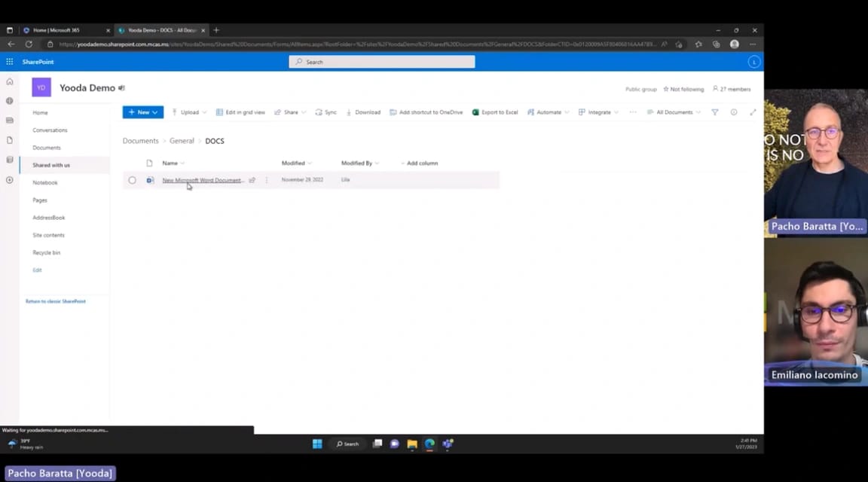
Task: Open the All Documents view dropdown
Action: pos(674,112)
